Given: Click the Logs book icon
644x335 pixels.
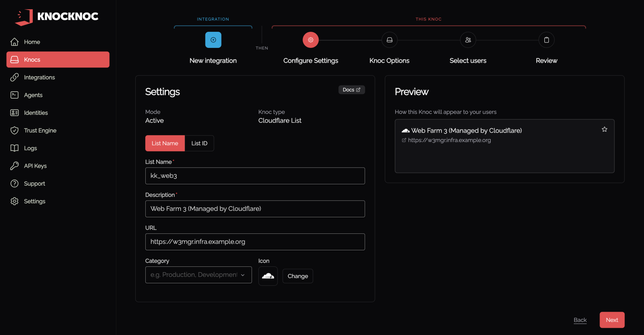Looking at the screenshot, I should click(15, 148).
